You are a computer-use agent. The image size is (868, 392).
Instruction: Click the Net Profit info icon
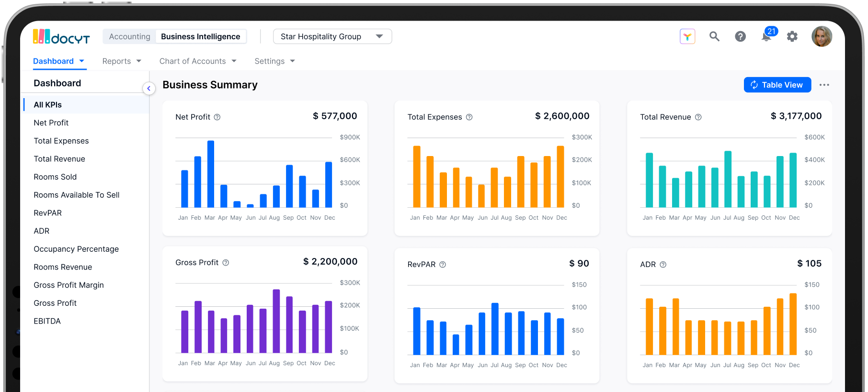[217, 117]
